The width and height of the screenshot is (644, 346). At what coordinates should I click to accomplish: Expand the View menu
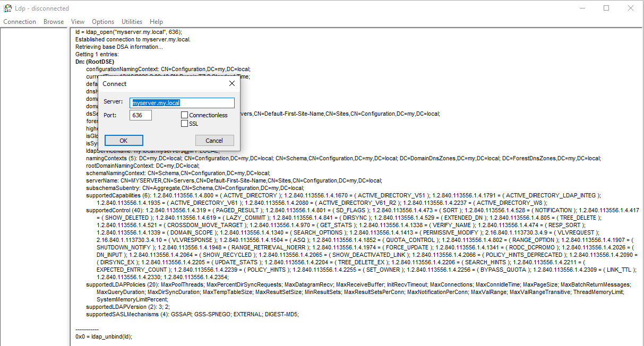click(x=78, y=22)
